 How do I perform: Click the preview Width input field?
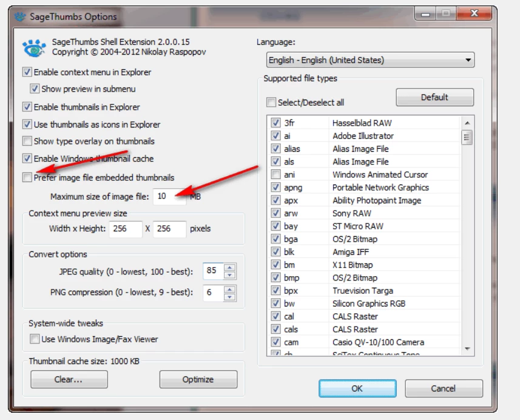126,229
